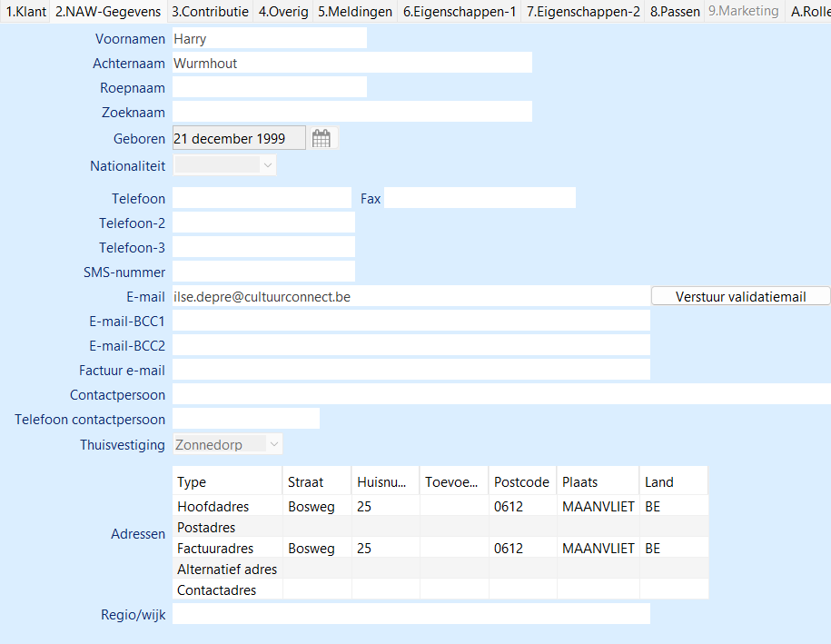This screenshot has width=831, height=644.
Task: Open the 3.Contributie tab
Action: (210, 12)
